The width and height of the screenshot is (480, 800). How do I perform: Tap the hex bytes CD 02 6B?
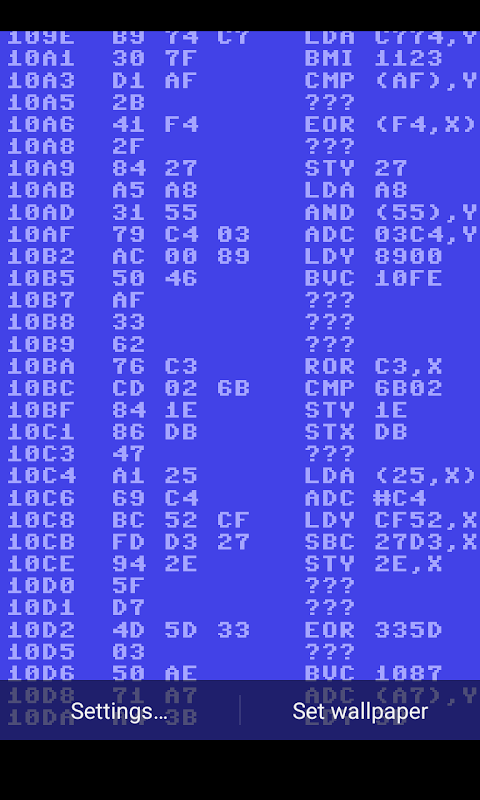click(x=181, y=388)
